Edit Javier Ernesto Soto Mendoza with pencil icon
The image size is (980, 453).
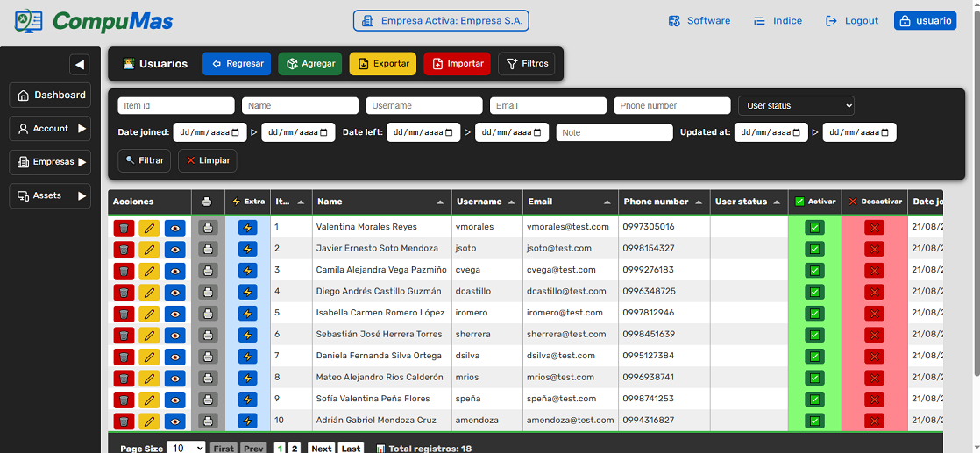coord(149,249)
